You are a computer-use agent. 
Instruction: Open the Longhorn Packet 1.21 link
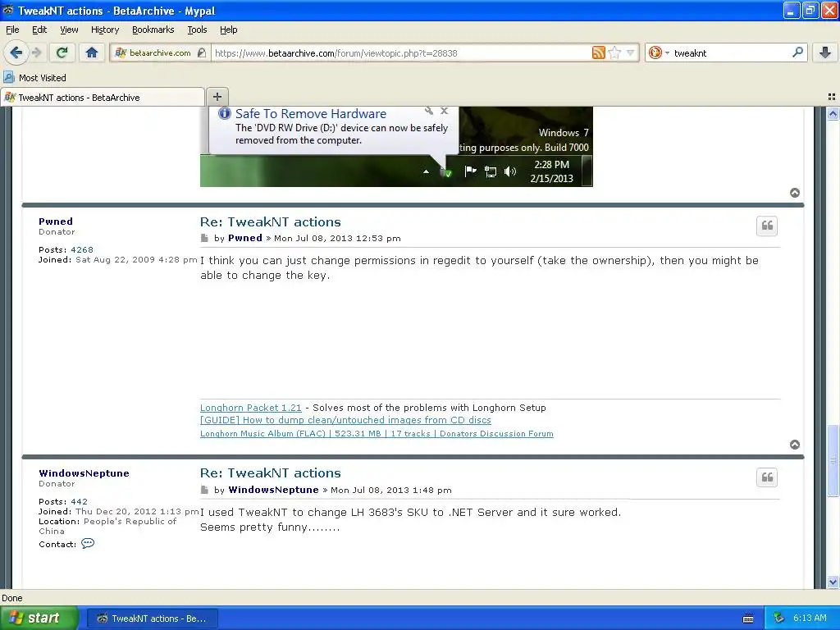pyautogui.click(x=251, y=408)
